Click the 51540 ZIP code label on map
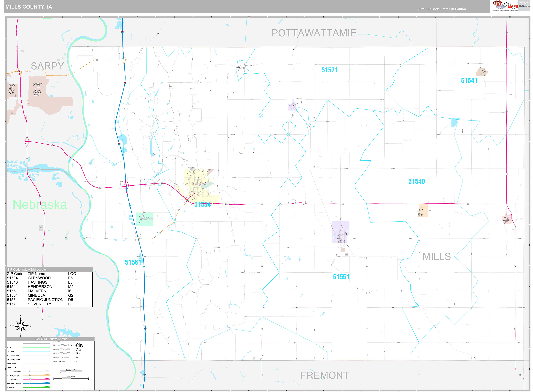Screen dimensions: 533x392 [x=416, y=181]
